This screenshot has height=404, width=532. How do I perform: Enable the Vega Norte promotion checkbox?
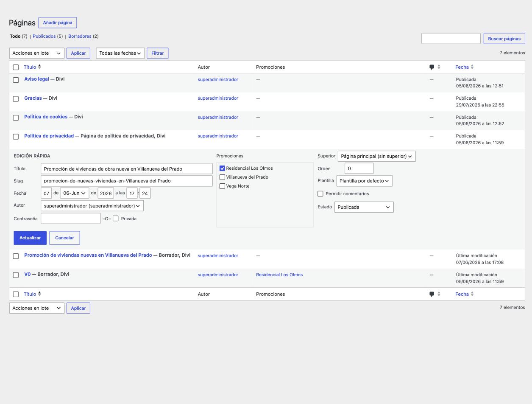point(222,186)
